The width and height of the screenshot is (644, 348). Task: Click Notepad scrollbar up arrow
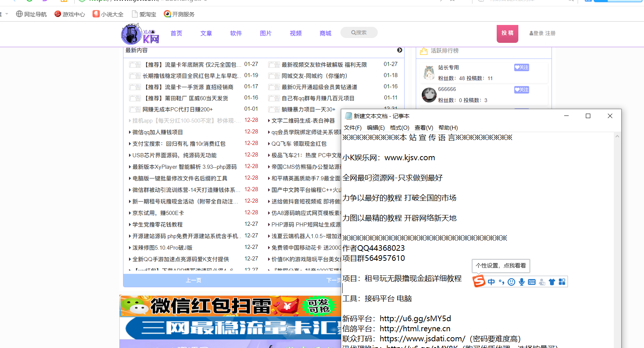coord(617,136)
